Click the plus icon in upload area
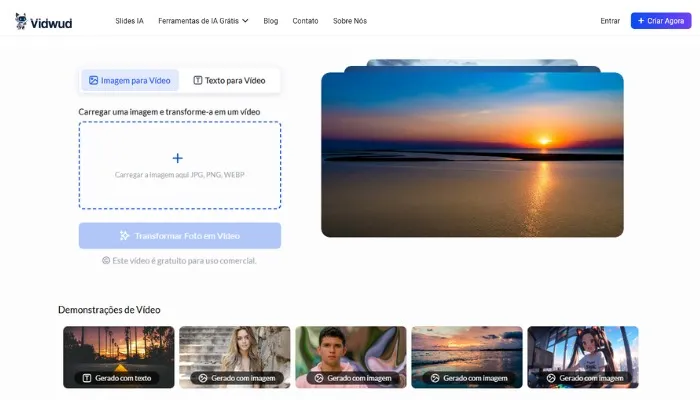The image size is (700, 400). click(x=178, y=158)
